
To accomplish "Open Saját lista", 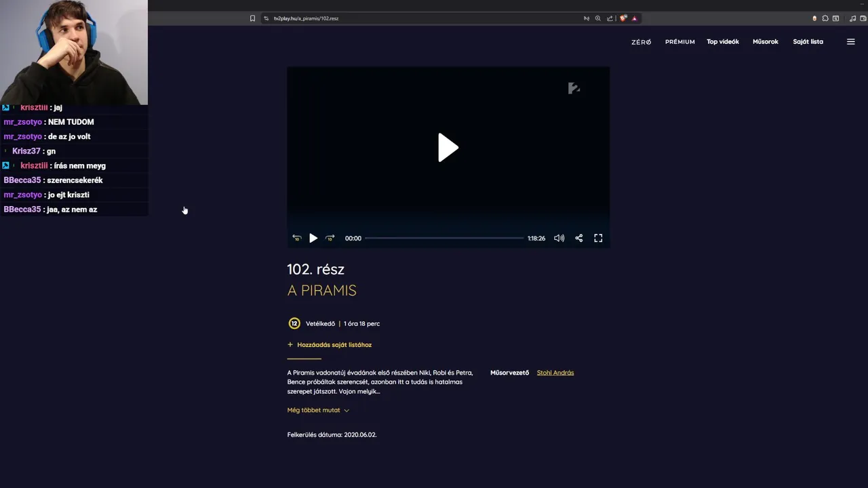I will pyautogui.click(x=808, y=42).
